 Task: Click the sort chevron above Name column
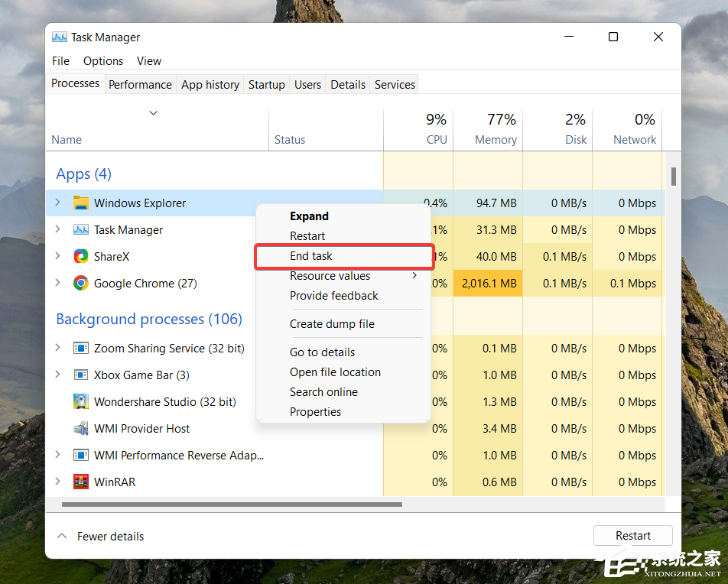click(153, 113)
